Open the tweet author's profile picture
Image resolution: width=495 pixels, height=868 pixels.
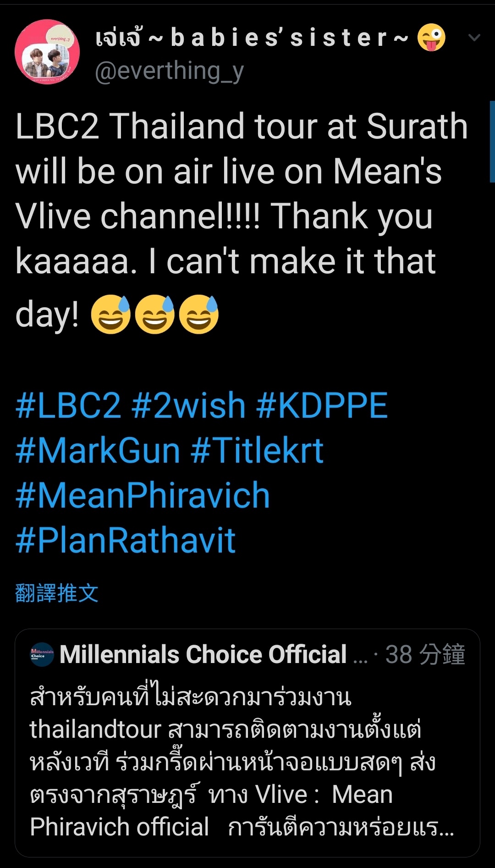(x=47, y=52)
